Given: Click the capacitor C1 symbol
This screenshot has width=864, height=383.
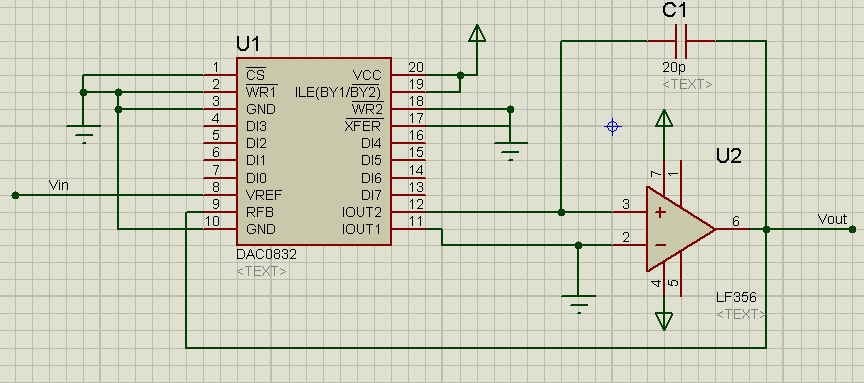Looking at the screenshot, I should click(681, 41).
